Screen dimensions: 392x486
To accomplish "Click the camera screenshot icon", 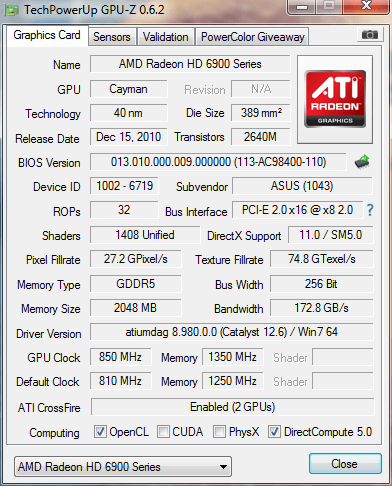I will pyautogui.click(x=370, y=35).
